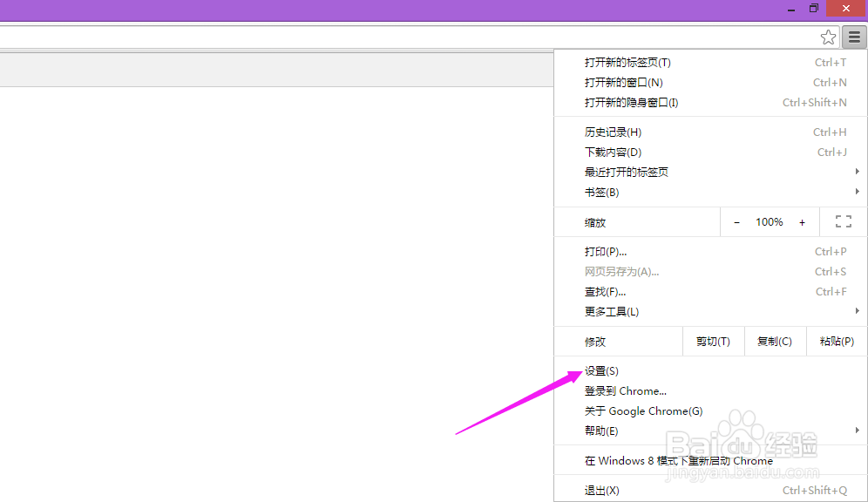Minimize the Chrome window
The image size is (868, 502).
coord(791,9)
